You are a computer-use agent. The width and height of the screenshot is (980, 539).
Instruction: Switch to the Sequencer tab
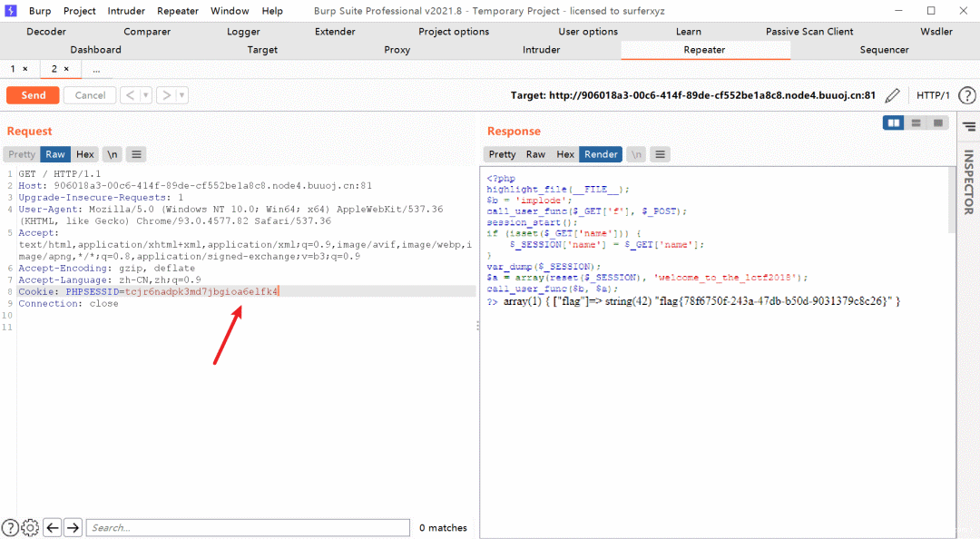point(885,49)
